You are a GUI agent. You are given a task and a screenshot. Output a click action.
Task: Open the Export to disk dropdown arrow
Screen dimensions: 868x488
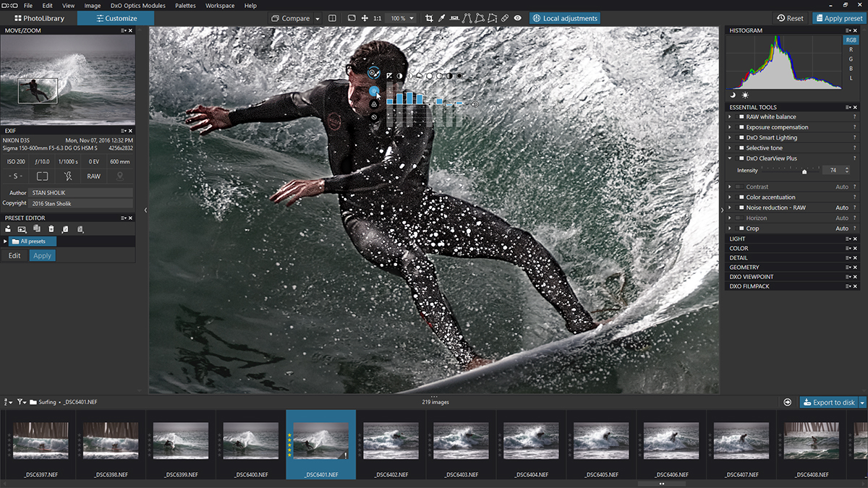[862, 402]
